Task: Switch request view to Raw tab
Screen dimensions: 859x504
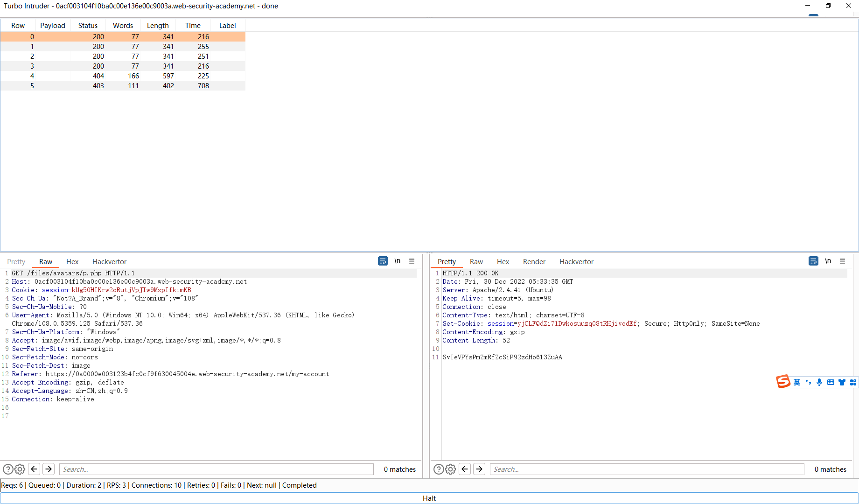Action: [x=46, y=261]
